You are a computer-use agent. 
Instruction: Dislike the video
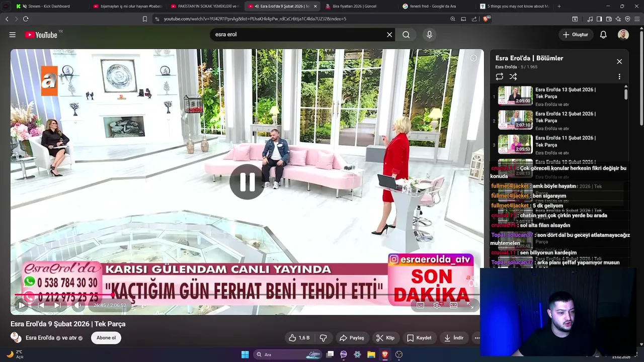[x=323, y=338]
